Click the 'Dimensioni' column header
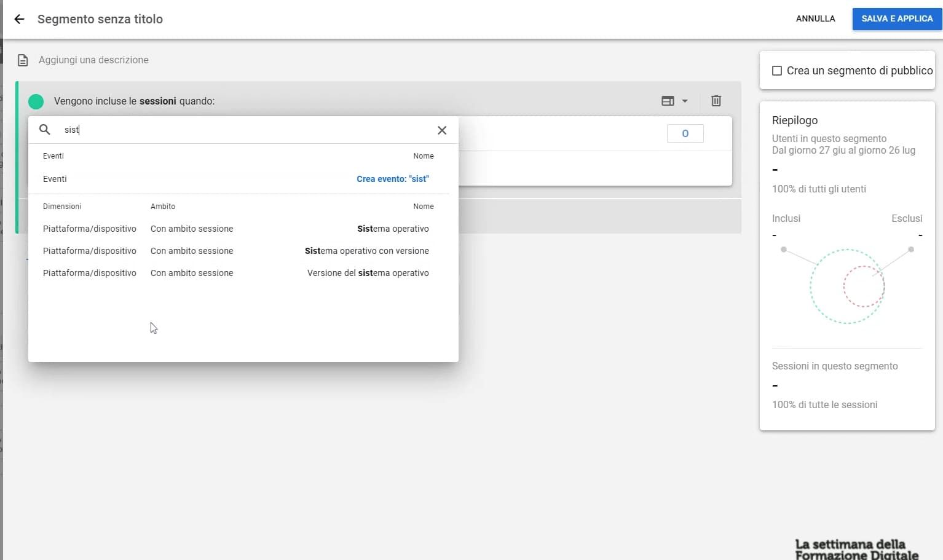Screen dimensions: 943x560 pyautogui.click(x=62, y=207)
